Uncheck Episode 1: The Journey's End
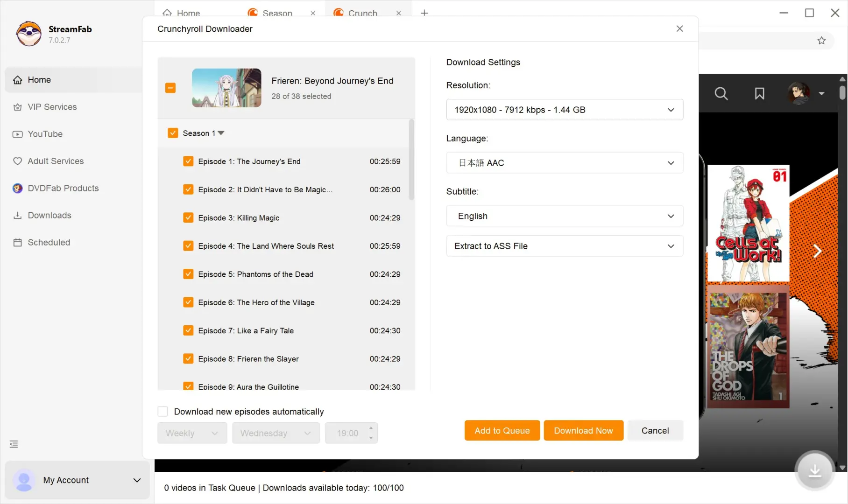 tap(188, 161)
